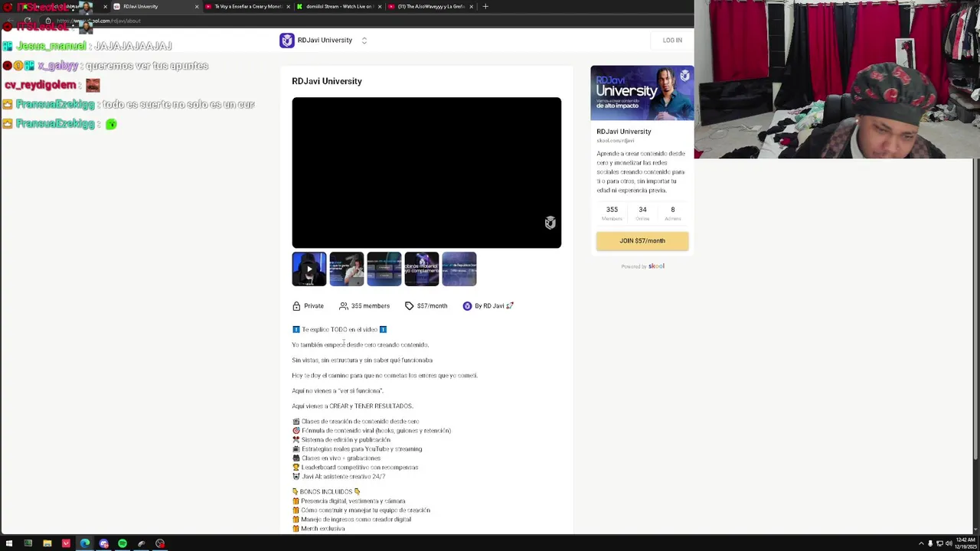
Task: Open the Powered by skool link
Action: [x=642, y=266]
